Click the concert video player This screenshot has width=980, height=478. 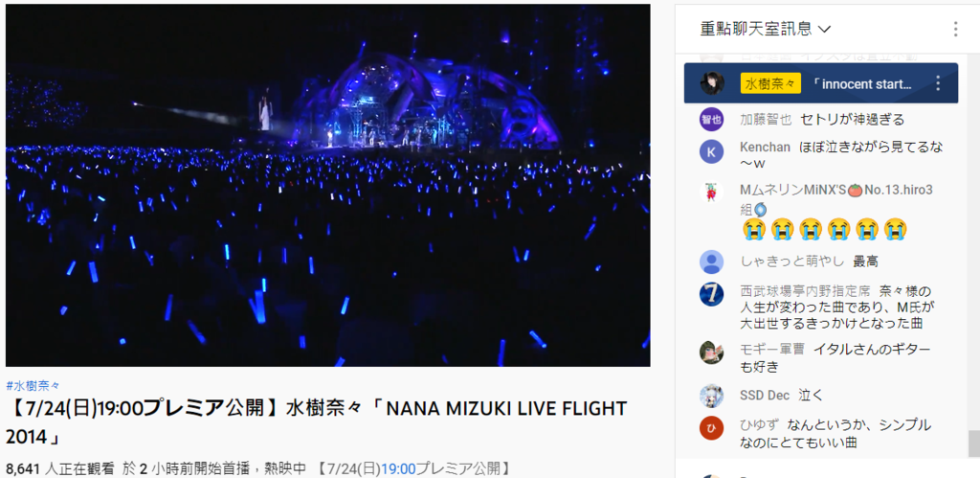pyautogui.click(x=328, y=186)
